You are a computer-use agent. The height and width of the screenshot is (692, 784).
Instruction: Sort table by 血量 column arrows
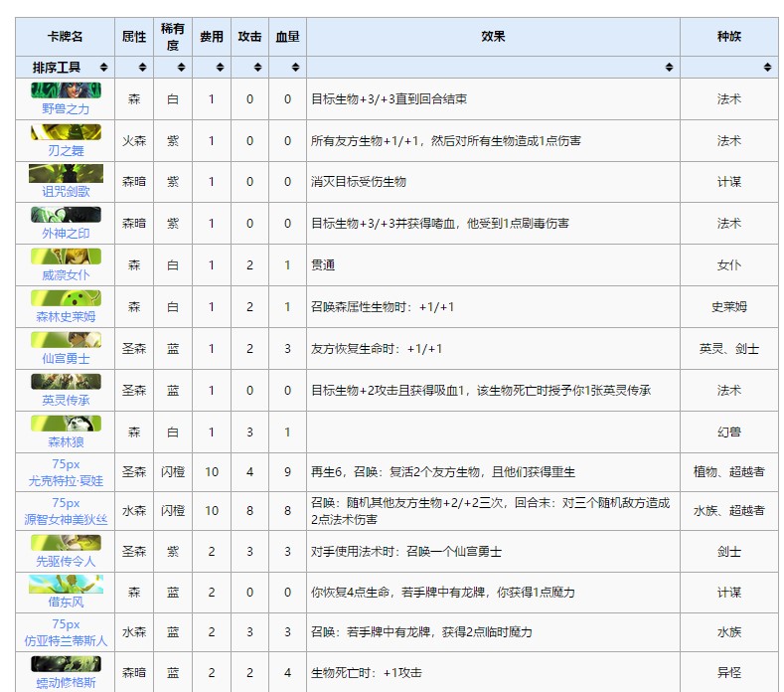[295, 67]
